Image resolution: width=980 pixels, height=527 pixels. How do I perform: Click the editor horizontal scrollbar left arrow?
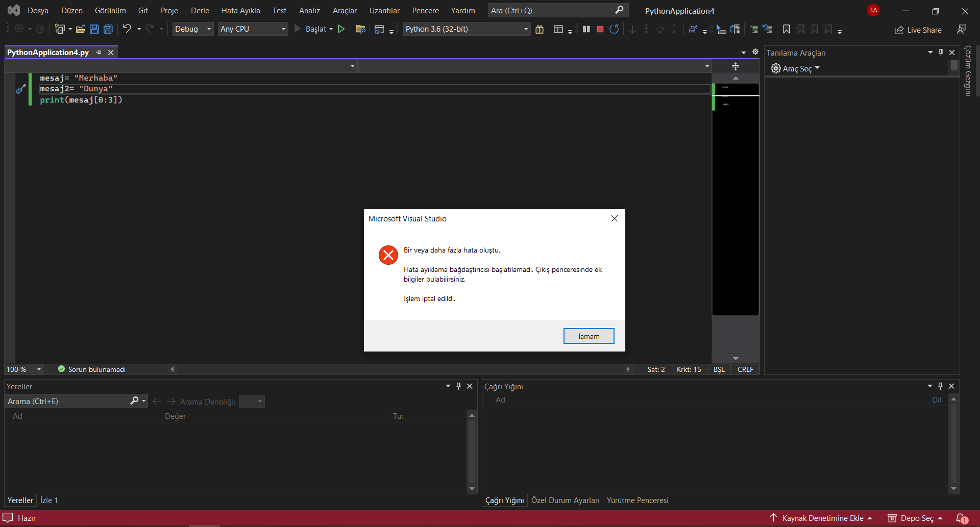172,369
